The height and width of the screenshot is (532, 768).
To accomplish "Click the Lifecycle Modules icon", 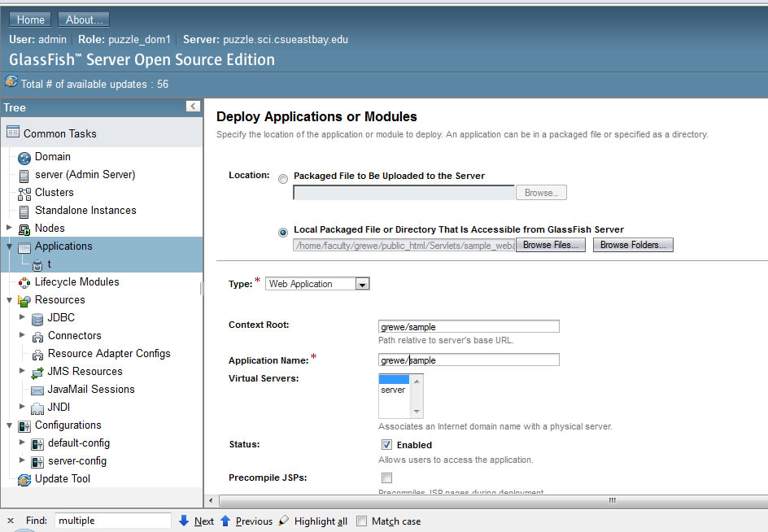I will point(24,282).
